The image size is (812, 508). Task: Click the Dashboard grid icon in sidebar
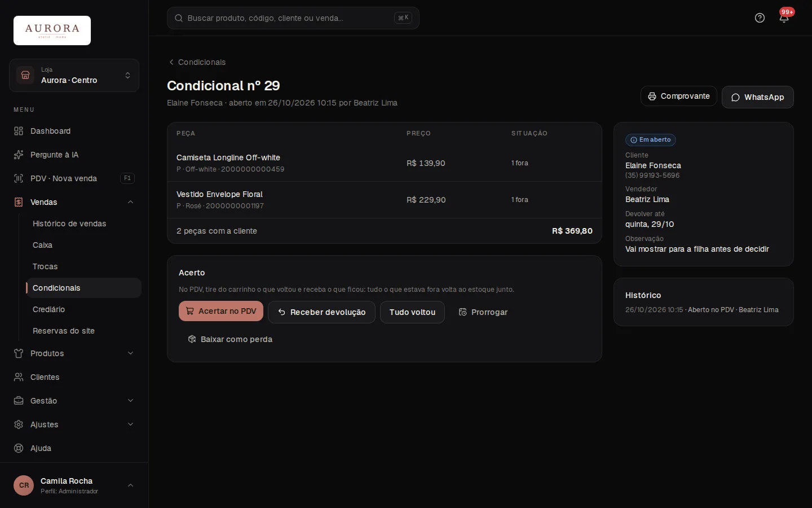click(19, 131)
